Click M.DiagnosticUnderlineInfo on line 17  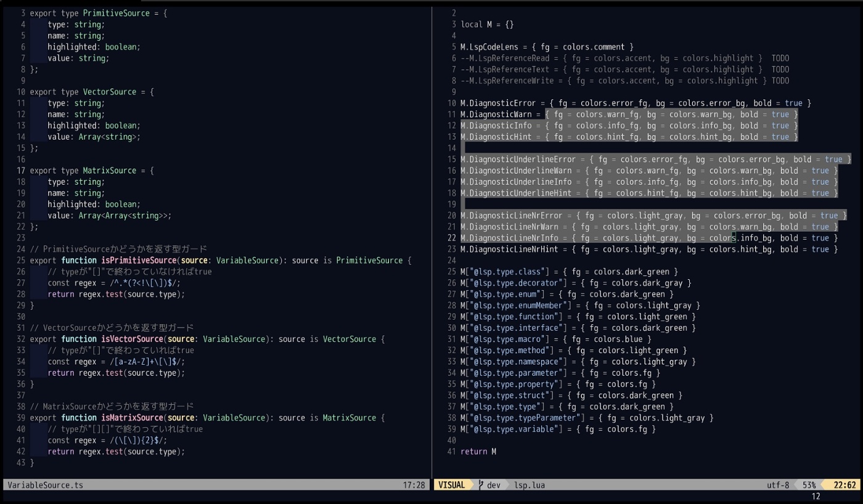click(x=516, y=182)
